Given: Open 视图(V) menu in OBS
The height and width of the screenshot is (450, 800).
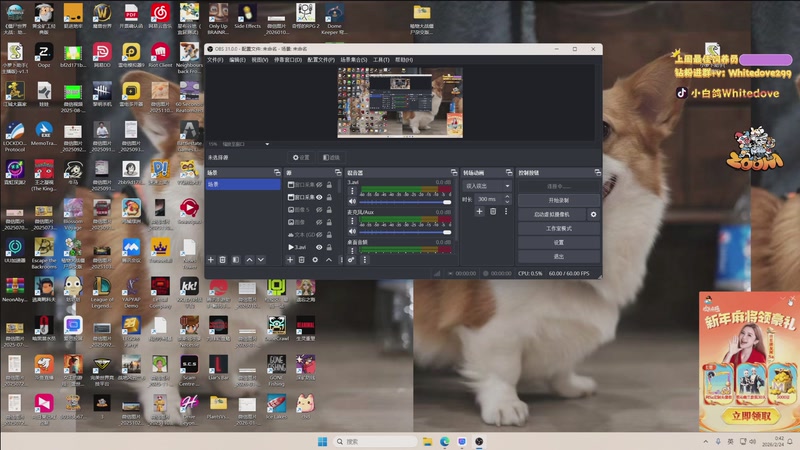Looking at the screenshot, I should [x=260, y=60].
